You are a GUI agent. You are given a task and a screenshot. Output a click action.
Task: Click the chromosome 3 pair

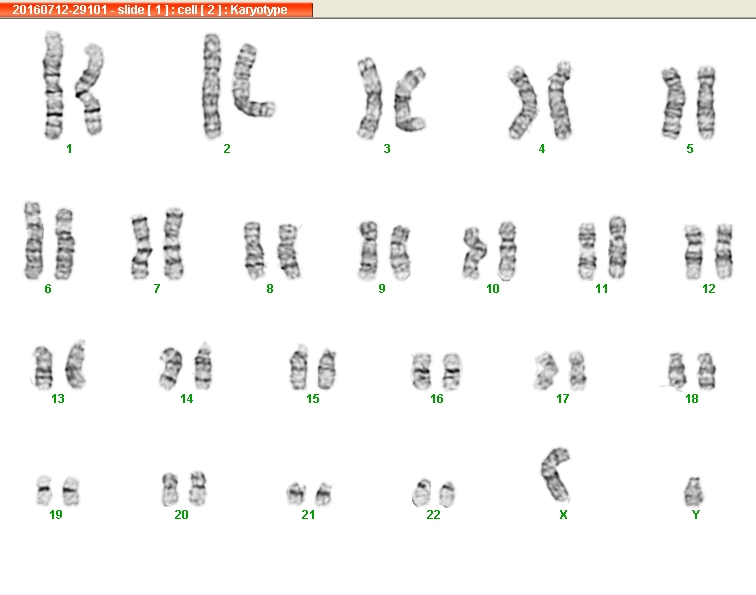392,98
